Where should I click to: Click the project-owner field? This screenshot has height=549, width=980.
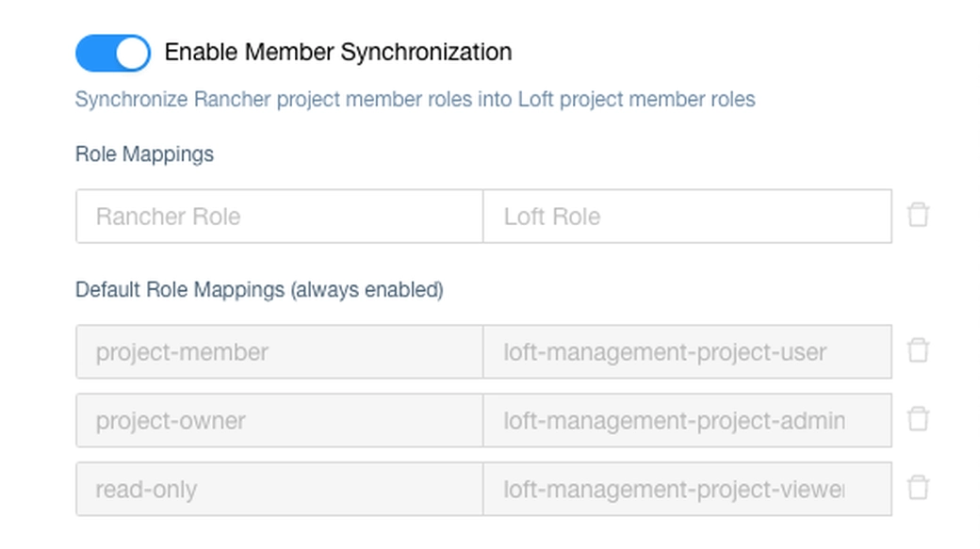point(279,421)
